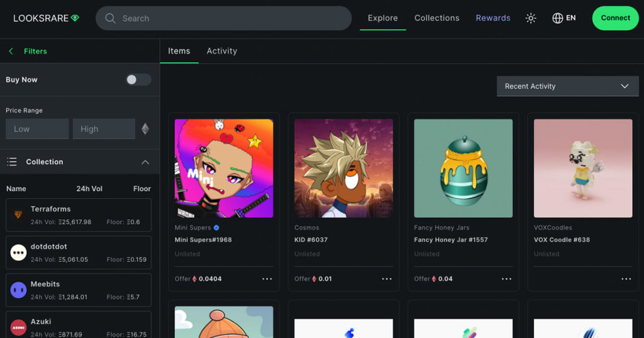Click the LooksRare logo
The width and height of the screenshot is (644, 338).
[x=46, y=18]
